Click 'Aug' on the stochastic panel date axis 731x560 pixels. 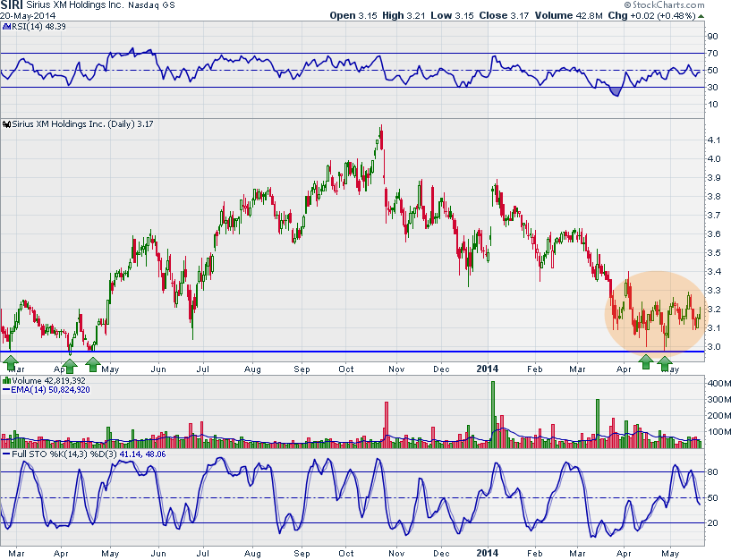(x=252, y=554)
